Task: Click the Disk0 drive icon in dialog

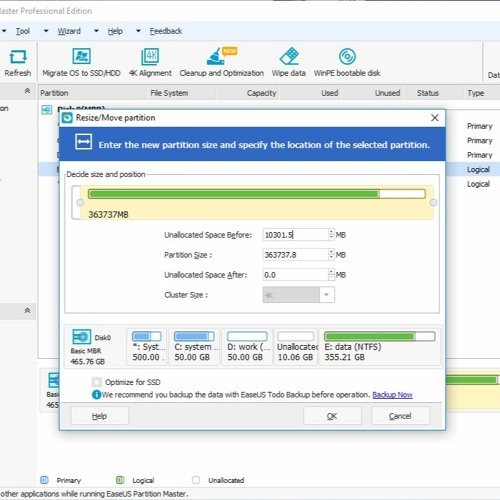Action: (x=81, y=337)
